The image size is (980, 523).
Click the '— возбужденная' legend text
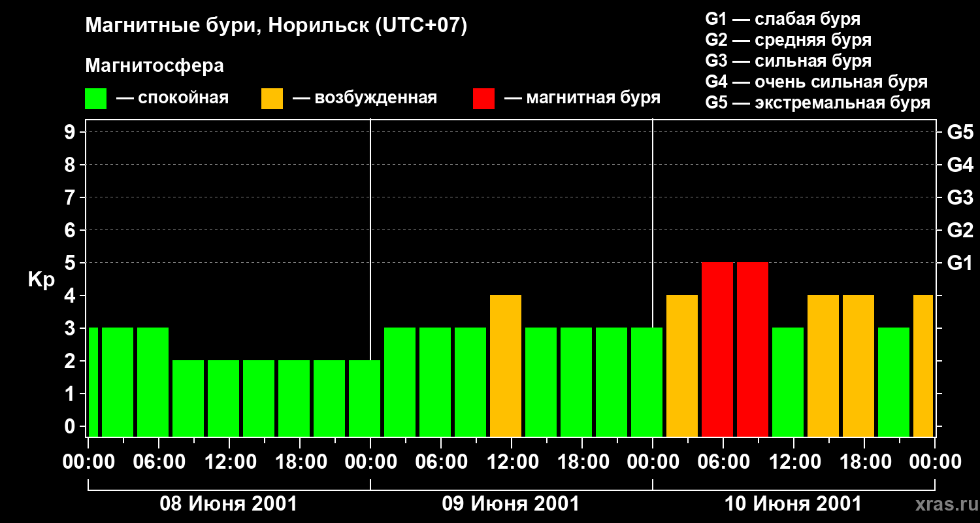click(x=365, y=98)
